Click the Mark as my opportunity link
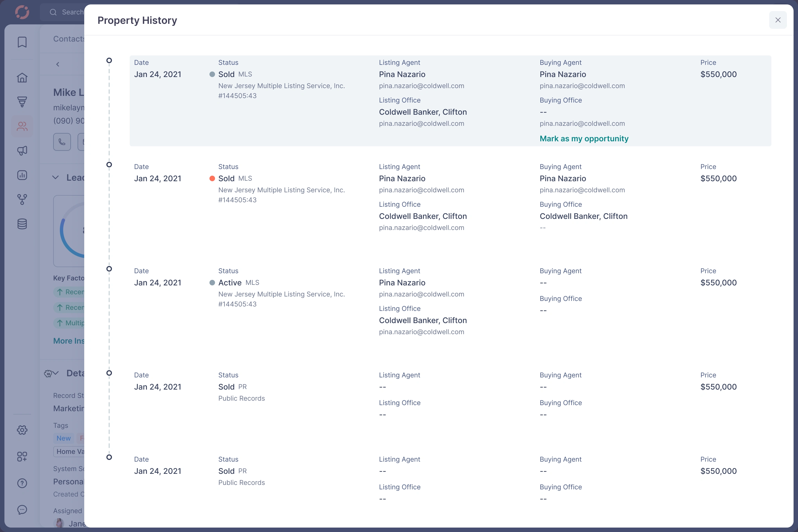798x532 pixels. click(x=584, y=139)
